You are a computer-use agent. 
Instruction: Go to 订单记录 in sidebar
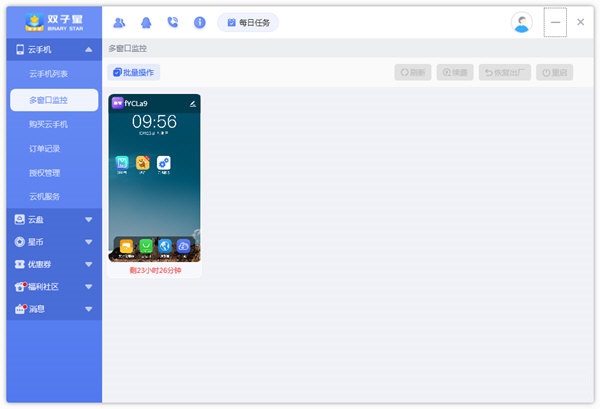(x=45, y=149)
